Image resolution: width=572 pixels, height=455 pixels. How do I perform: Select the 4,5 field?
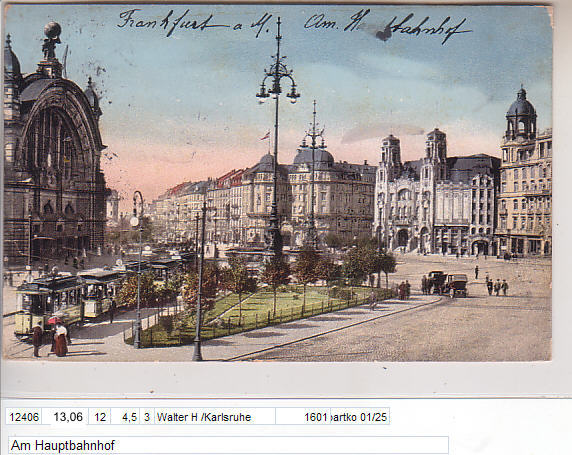pos(125,416)
